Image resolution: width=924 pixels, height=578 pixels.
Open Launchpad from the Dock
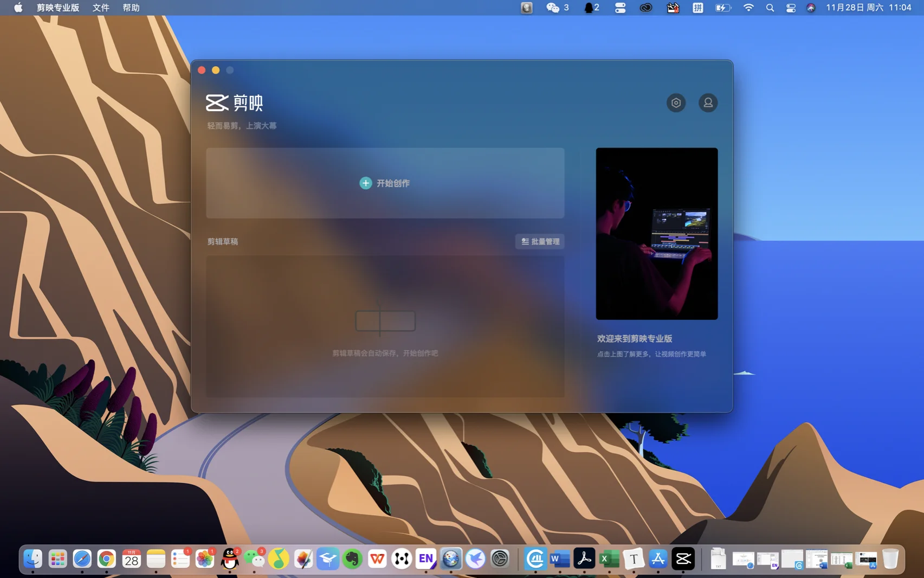57,558
